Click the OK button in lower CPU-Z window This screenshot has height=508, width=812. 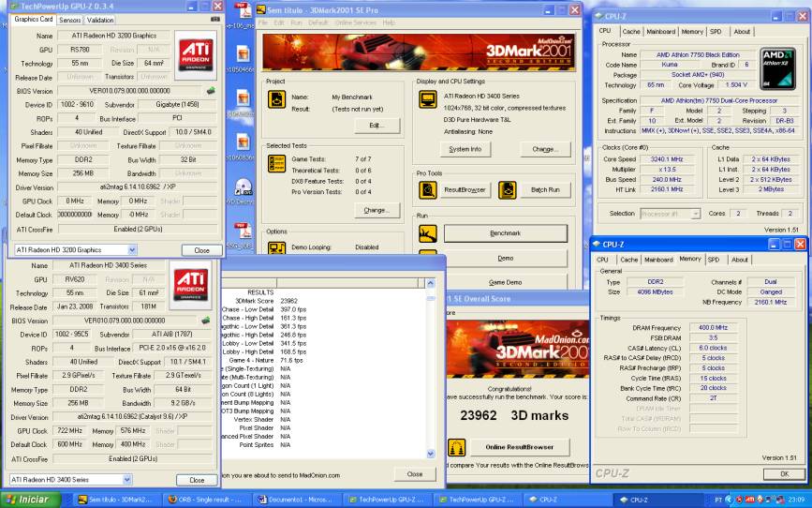point(784,473)
